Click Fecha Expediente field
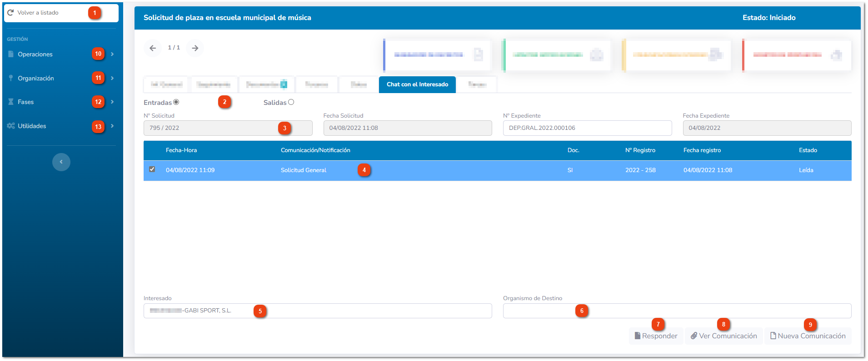868x361 pixels. pyautogui.click(x=767, y=128)
